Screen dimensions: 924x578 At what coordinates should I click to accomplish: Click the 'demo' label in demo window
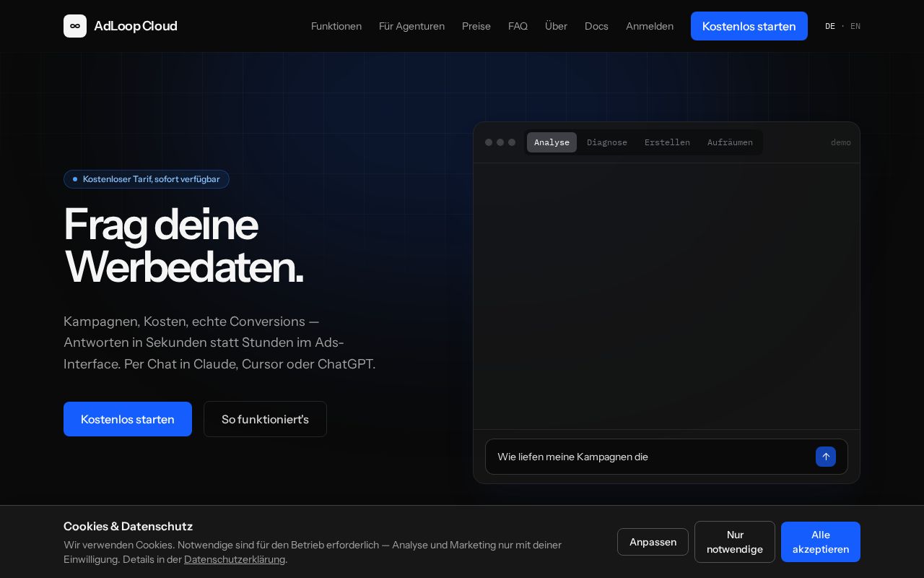tap(841, 142)
